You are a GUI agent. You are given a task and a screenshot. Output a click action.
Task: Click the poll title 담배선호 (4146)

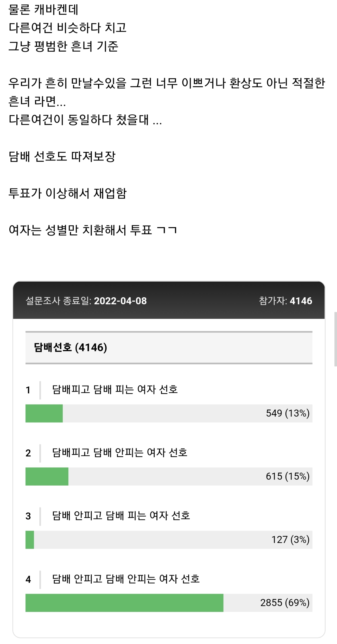[x=71, y=348]
